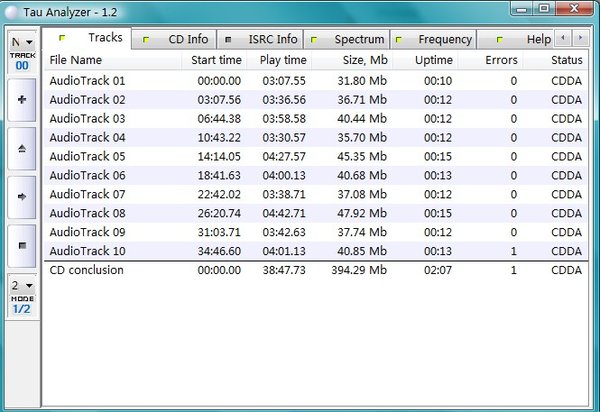Click size 47.92 Mb cell

tap(362, 213)
